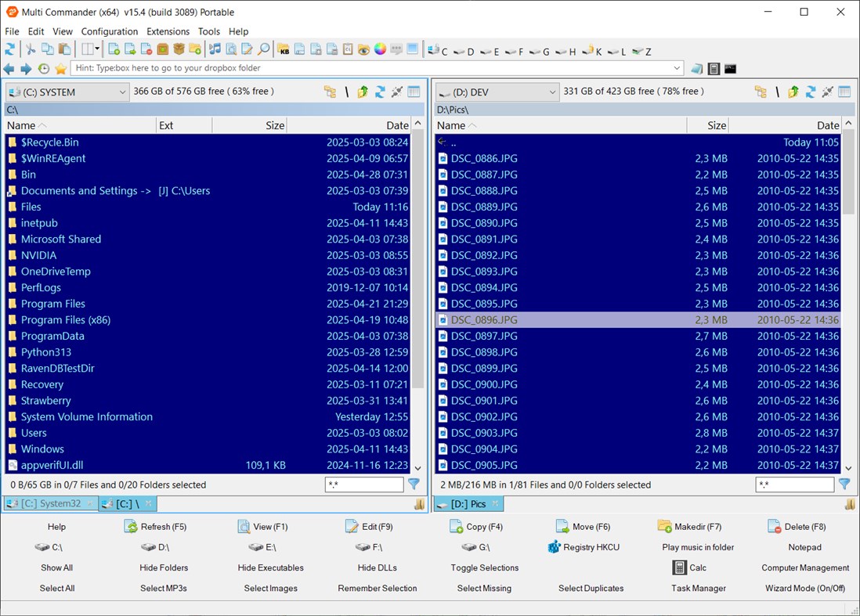Image resolution: width=860 pixels, height=616 pixels.
Task: Toggle Wizard Mode on or off
Action: (x=804, y=588)
